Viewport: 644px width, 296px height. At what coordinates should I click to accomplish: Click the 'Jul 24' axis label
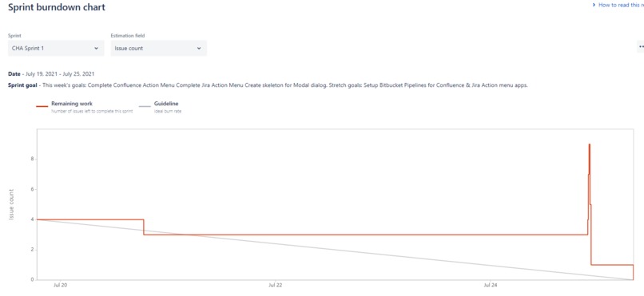pos(490,285)
